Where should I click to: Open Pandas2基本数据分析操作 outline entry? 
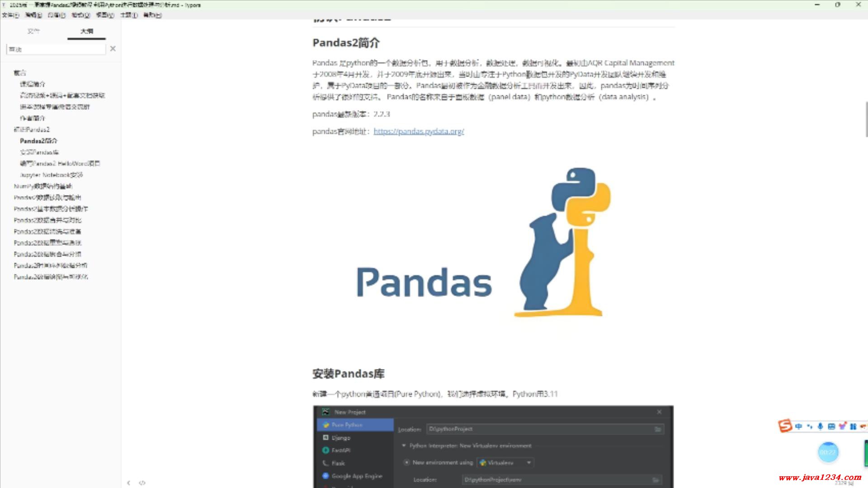tap(51, 208)
